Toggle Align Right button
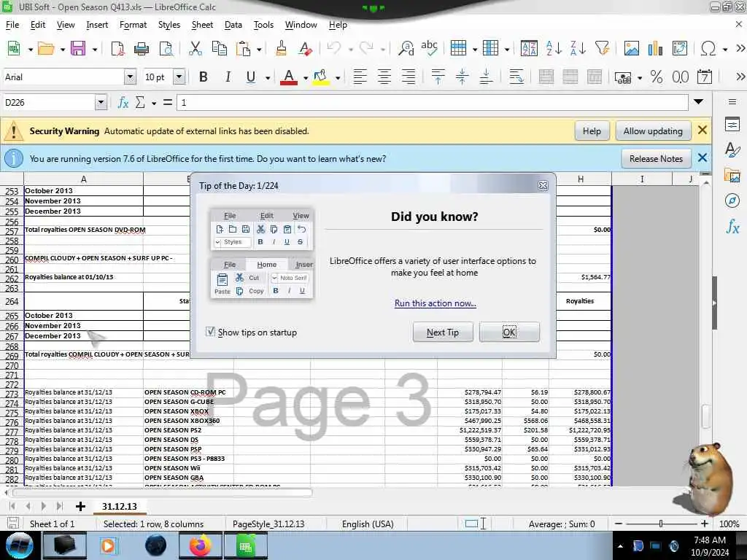 pyautogui.click(x=409, y=77)
